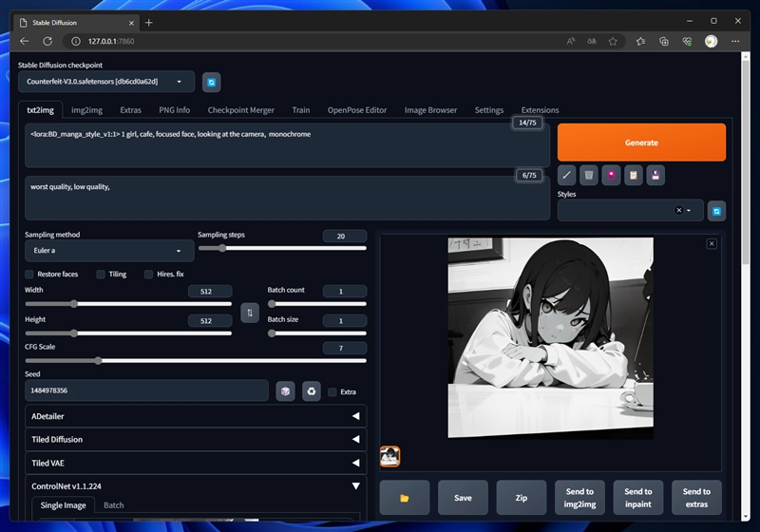Enable Restore faces checkbox

[x=29, y=275]
